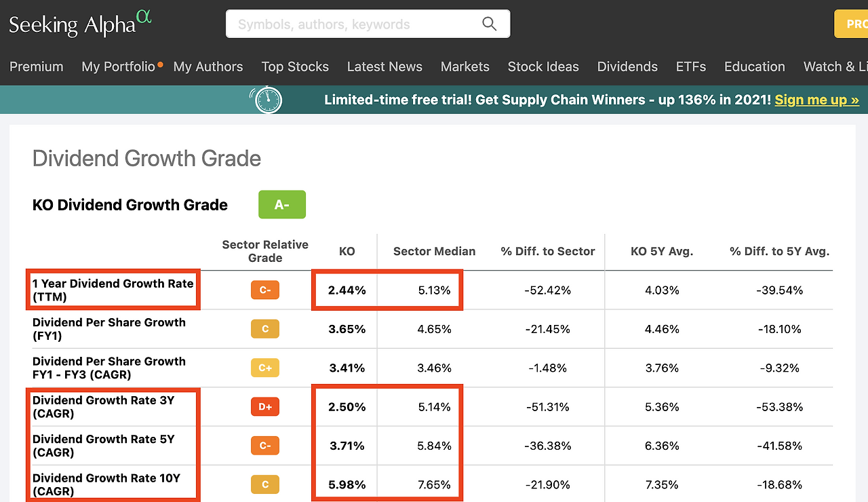Go to My Portfolio
The width and height of the screenshot is (868, 502).
point(119,66)
